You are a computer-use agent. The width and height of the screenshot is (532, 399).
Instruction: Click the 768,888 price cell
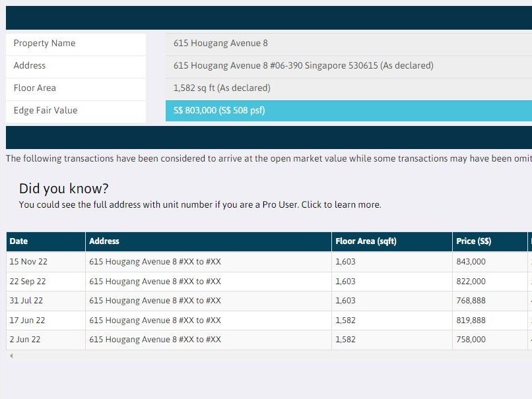point(471,301)
